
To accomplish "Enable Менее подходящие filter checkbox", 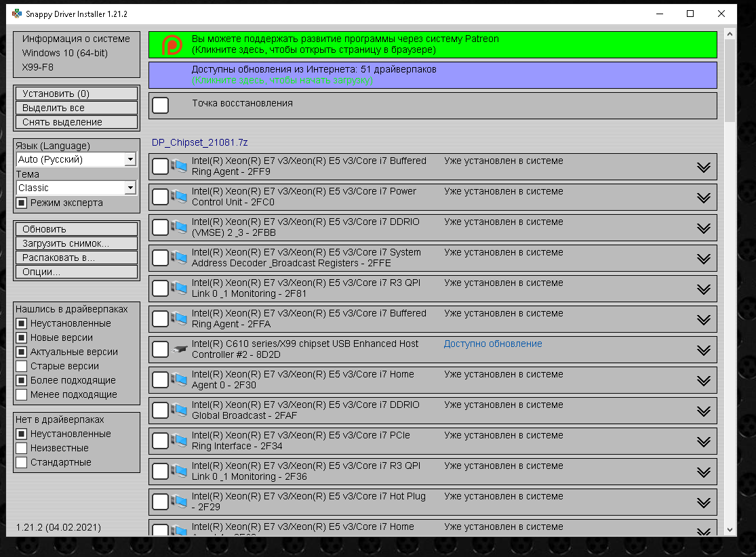I will coord(21,394).
